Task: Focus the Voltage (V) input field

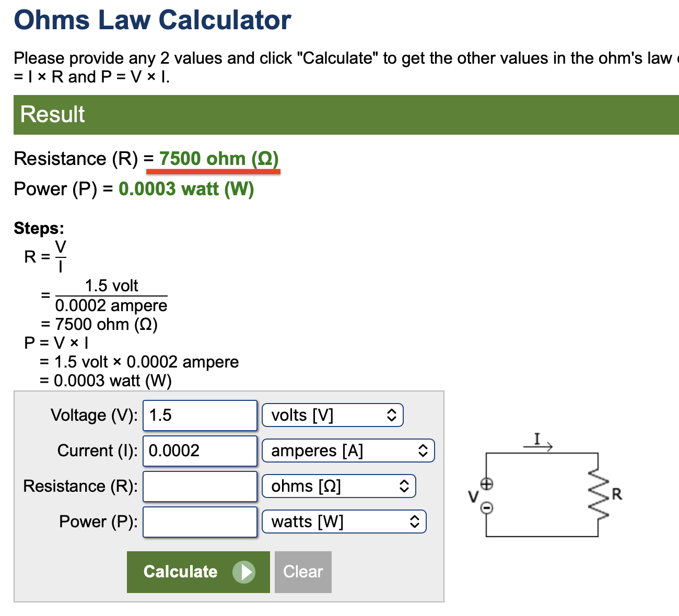Action: click(200, 415)
